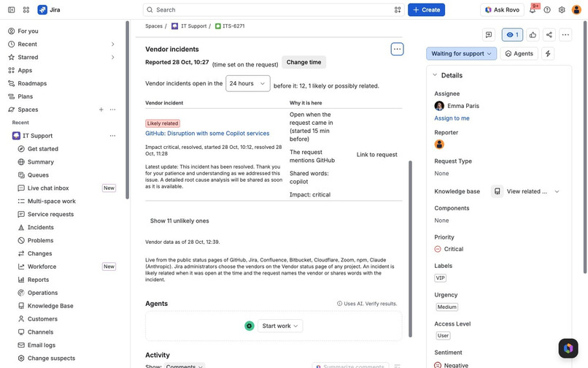Open the Comments show filter dropdown

pyautogui.click(x=185, y=366)
